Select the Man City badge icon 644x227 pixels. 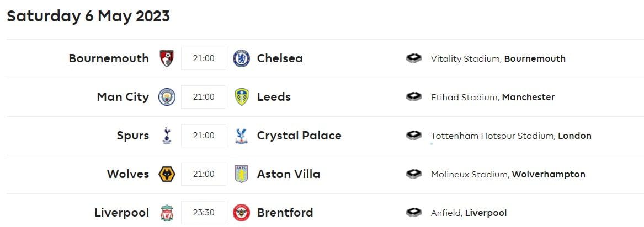[x=167, y=97]
